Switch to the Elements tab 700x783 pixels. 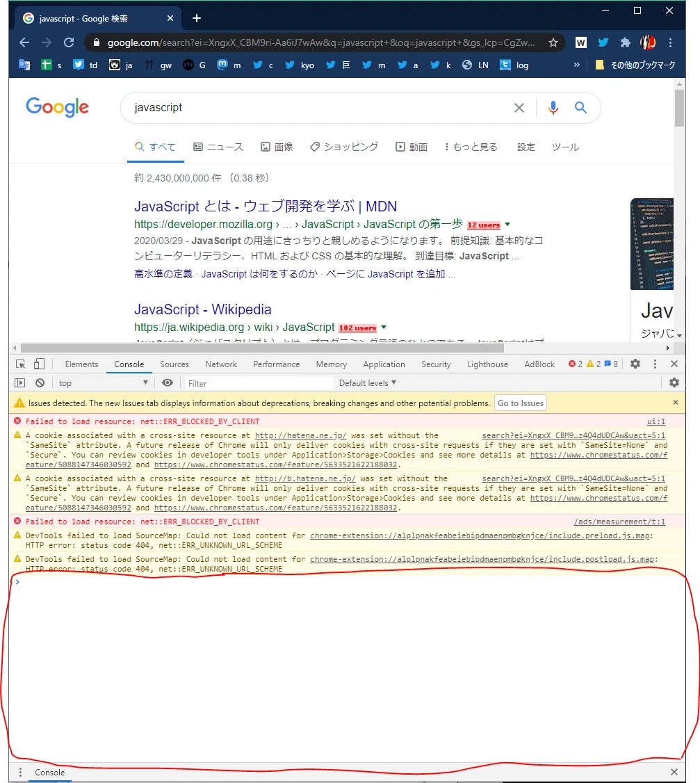click(x=81, y=364)
